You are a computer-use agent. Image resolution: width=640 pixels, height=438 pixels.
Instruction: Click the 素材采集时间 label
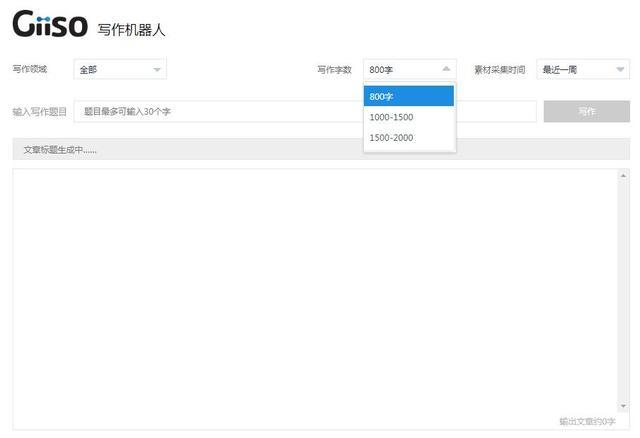point(500,69)
